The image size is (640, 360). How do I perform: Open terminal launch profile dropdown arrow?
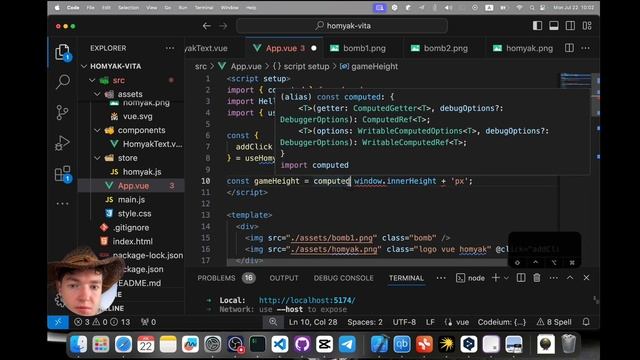coord(507,278)
